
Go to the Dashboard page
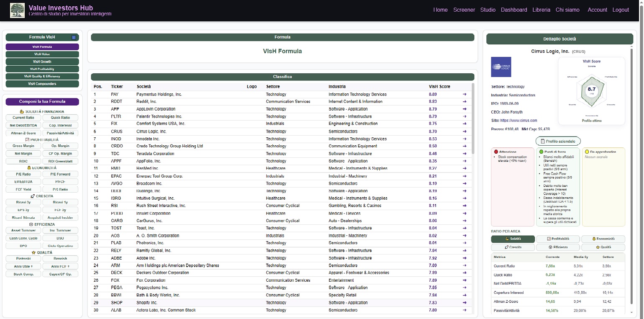click(514, 10)
